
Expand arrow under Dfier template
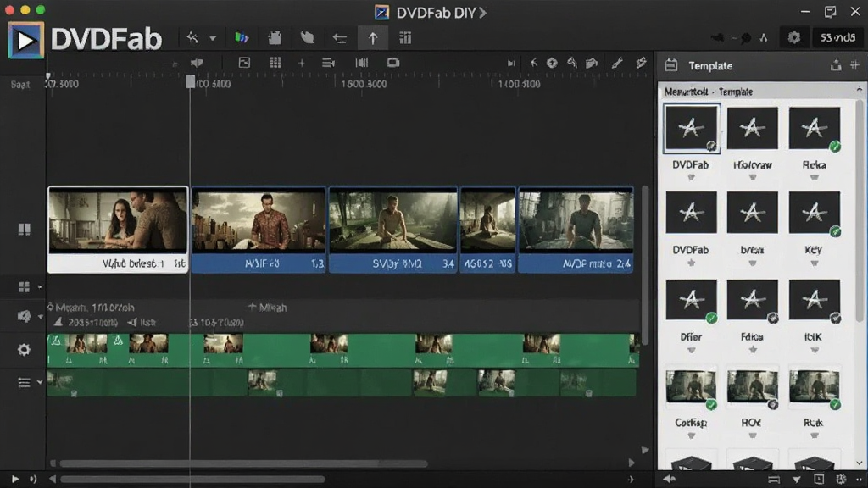pos(691,350)
